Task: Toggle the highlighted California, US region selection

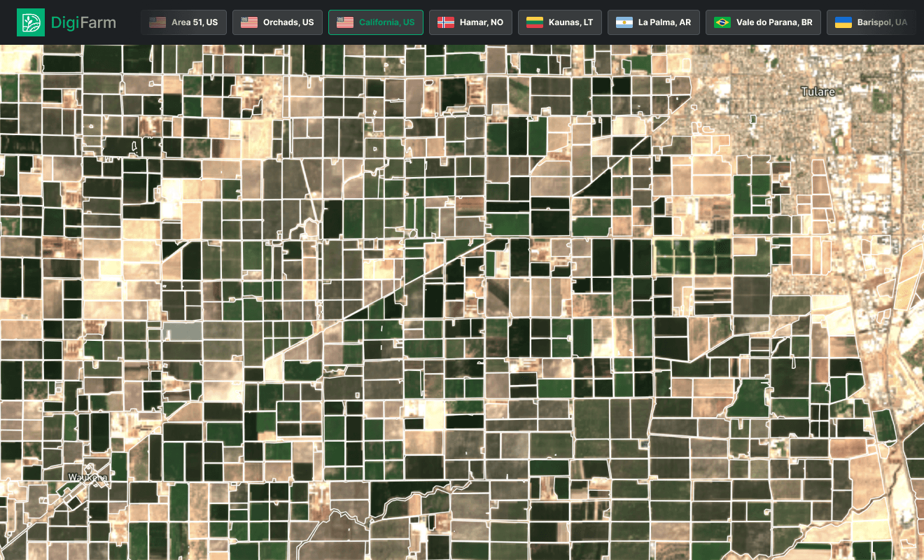Action: (375, 22)
